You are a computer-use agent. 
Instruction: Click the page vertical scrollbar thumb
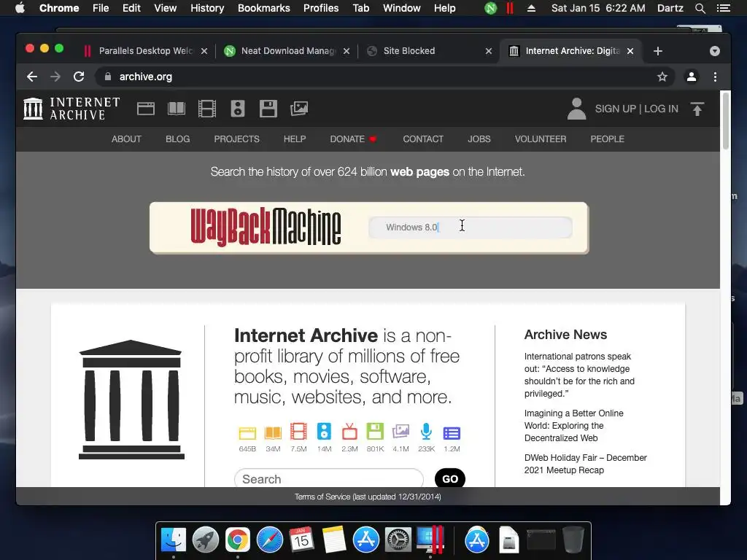726,120
